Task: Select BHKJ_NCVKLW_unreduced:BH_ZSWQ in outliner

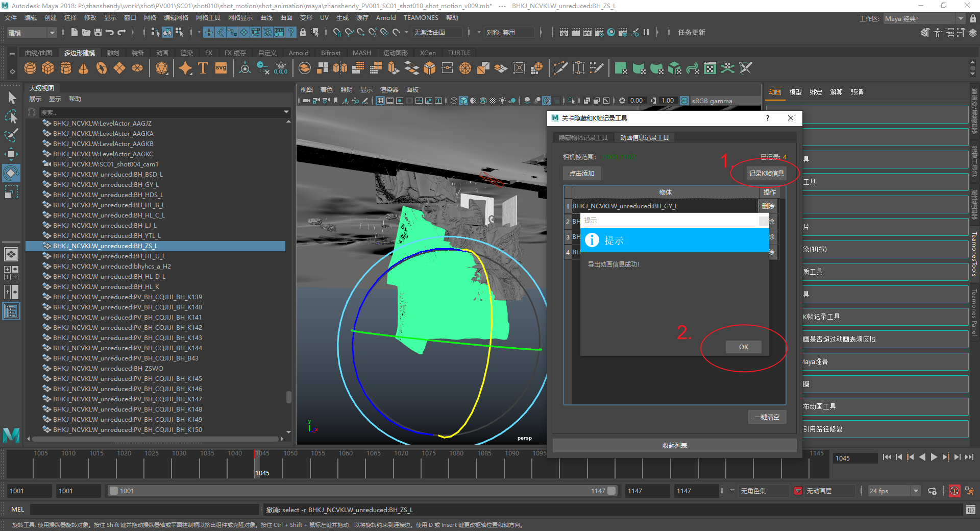Action: click(108, 369)
